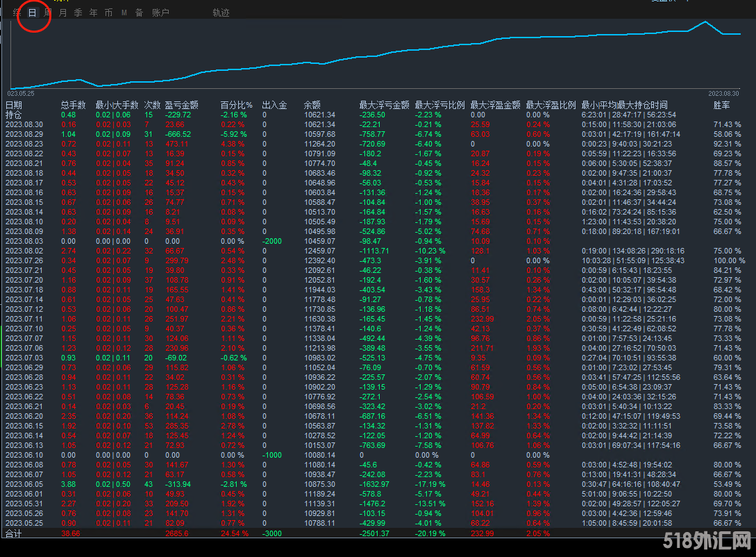Click the 合计 totals row label
The image size is (756, 557).
[14, 533]
